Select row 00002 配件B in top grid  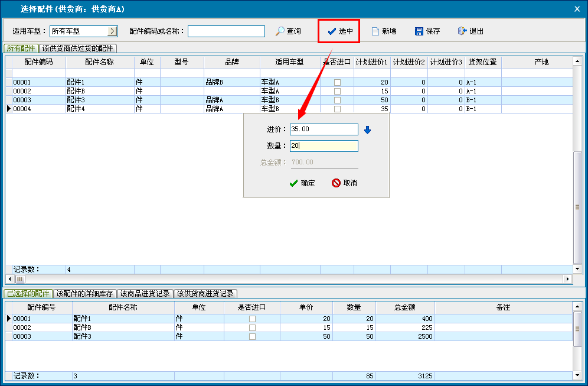coord(83,92)
